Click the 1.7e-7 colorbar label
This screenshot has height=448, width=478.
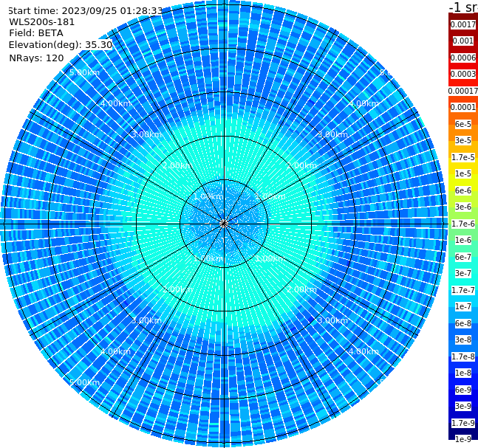pos(463,290)
